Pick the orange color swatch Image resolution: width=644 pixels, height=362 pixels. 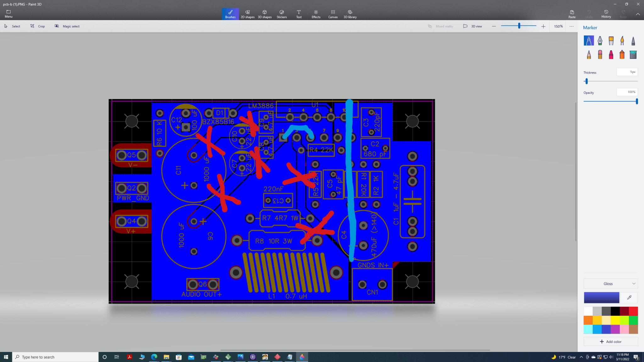point(588,321)
